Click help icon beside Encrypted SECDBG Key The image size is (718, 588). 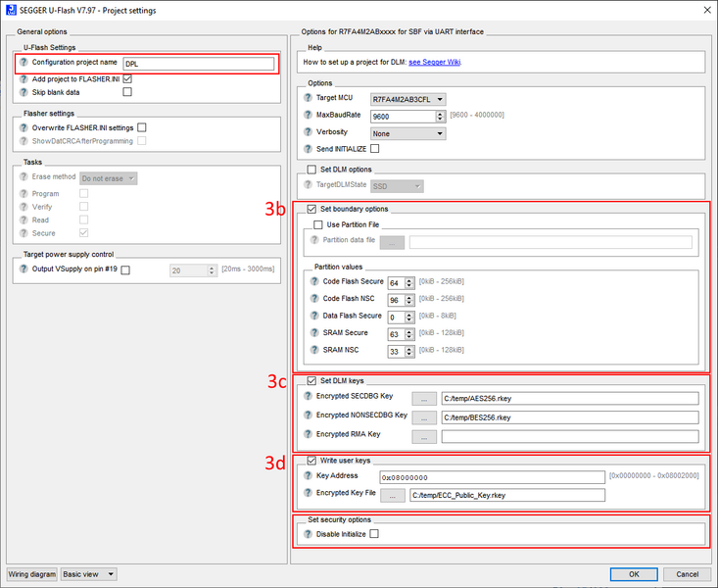click(309, 396)
